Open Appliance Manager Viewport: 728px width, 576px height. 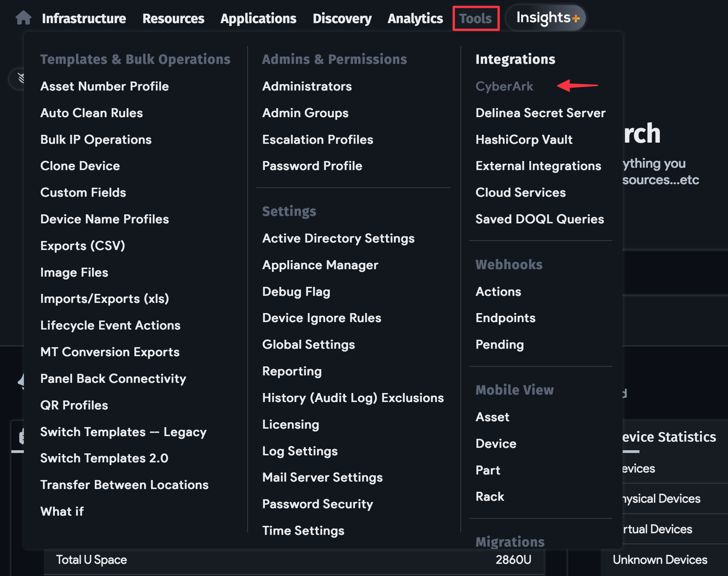(x=320, y=265)
